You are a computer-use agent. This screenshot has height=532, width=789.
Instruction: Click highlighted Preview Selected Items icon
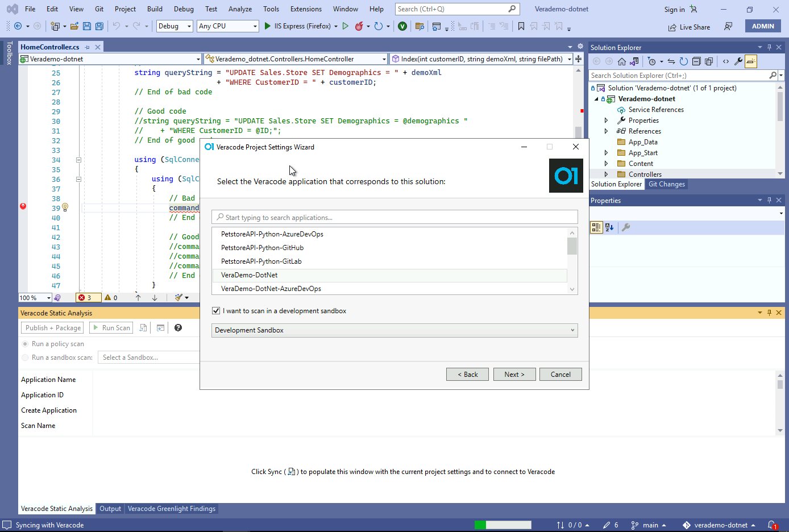(751, 61)
